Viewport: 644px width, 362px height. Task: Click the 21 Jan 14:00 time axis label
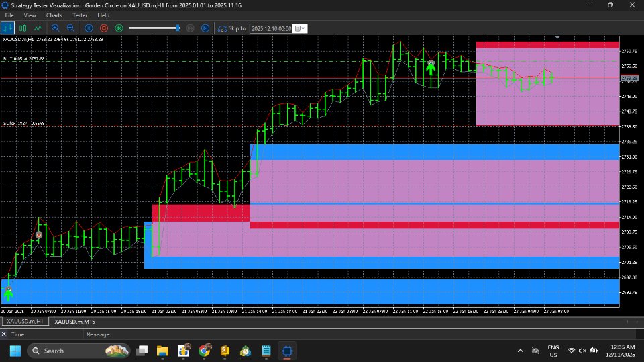point(255,312)
